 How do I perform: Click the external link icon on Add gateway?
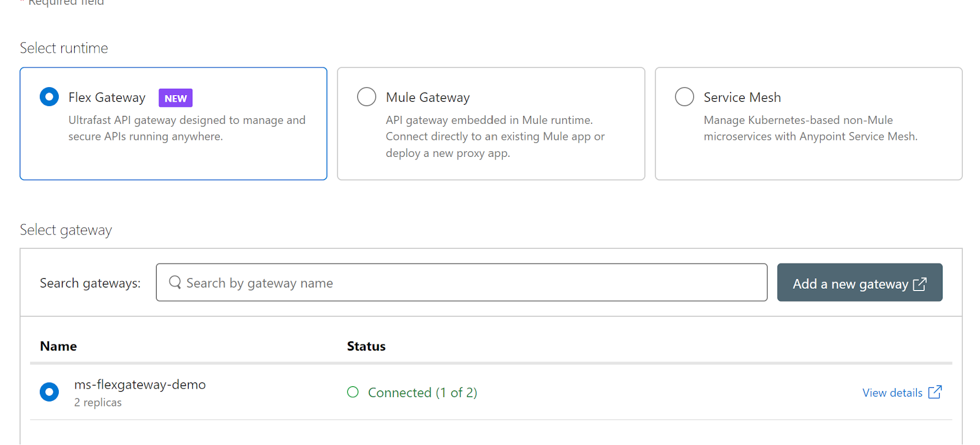[x=919, y=284]
